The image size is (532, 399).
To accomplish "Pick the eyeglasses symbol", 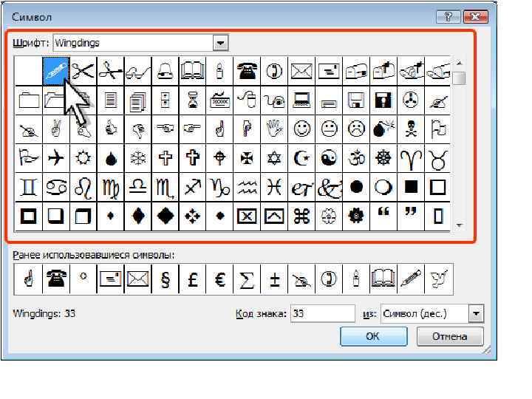I will pyautogui.click(x=137, y=71).
